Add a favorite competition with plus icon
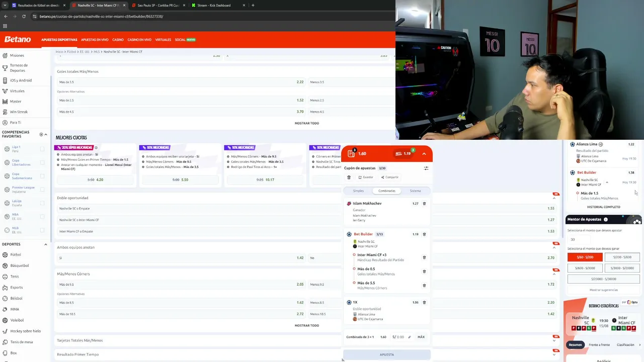The height and width of the screenshot is (362, 644). coord(41,135)
